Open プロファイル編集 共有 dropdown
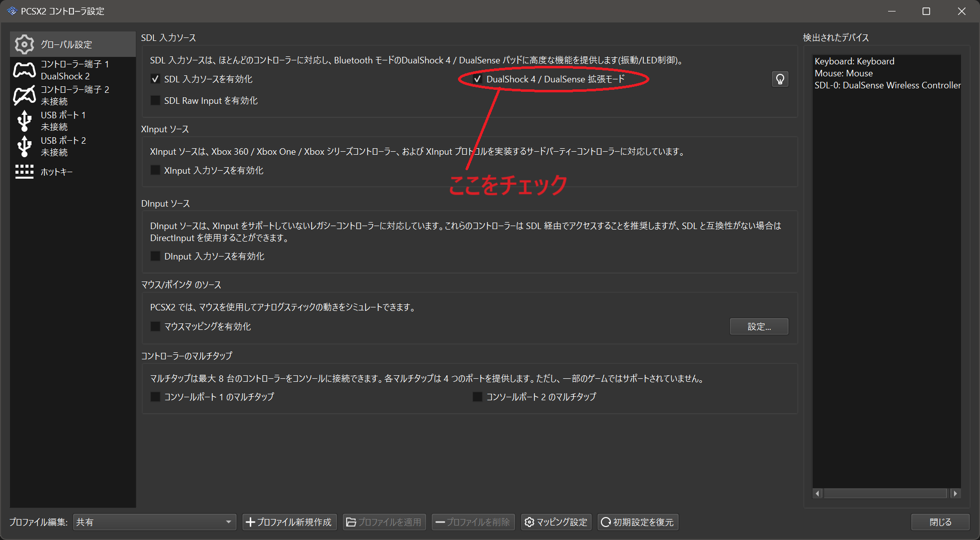 154,522
